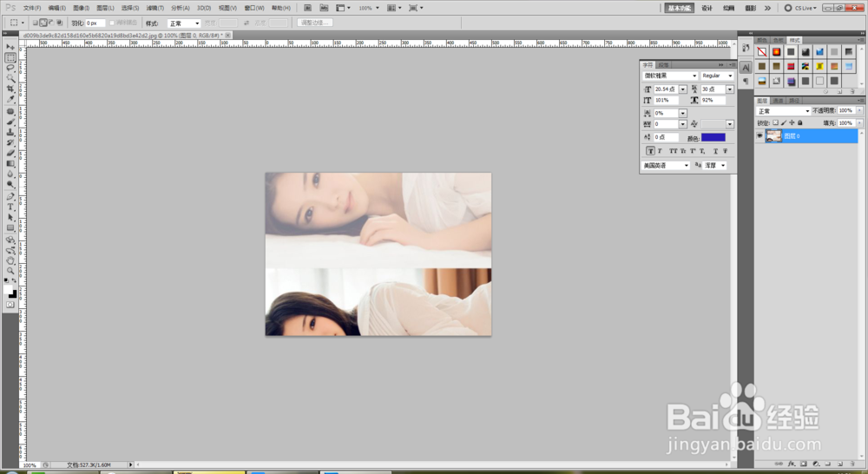The width and height of the screenshot is (868, 474).
Task: Select the Dodge tool
Action: (x=10, y=185)
